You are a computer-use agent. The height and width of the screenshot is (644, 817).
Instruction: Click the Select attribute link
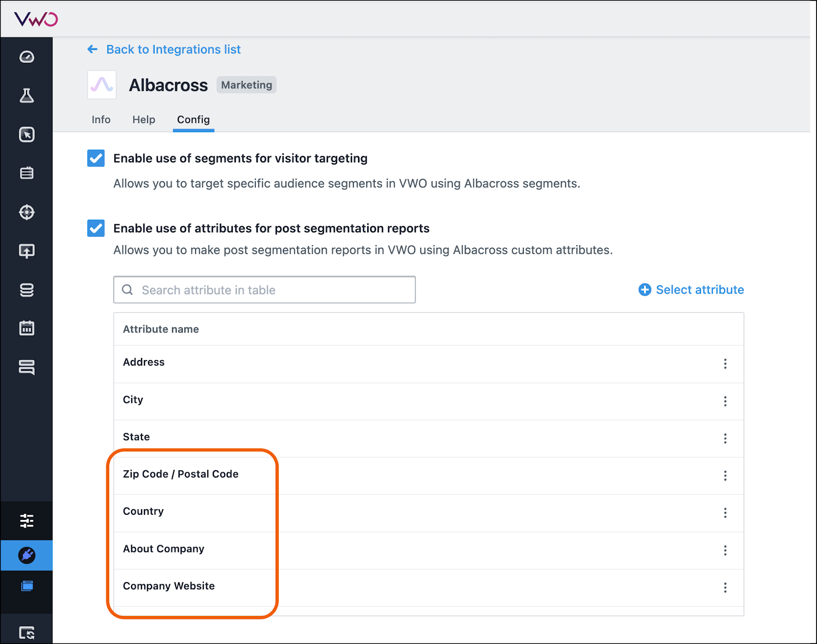pyautogui.click(x=700, y=290)
